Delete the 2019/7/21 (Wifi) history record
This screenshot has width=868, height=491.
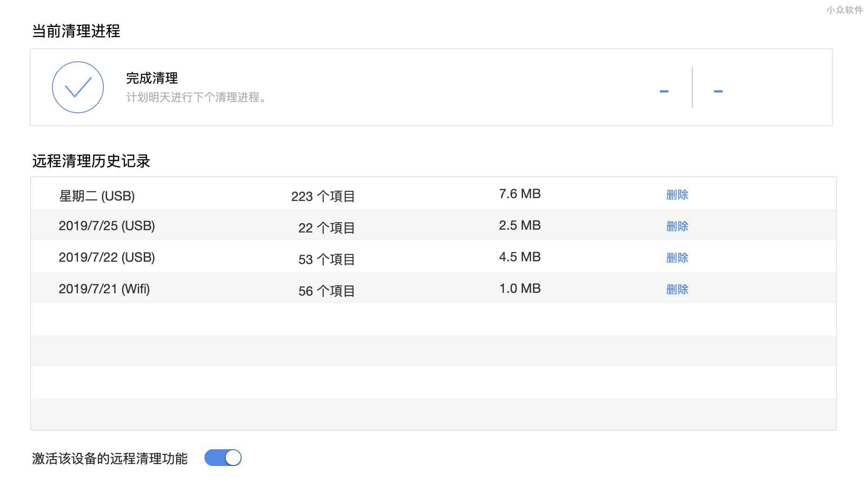[x=677, y=289]
